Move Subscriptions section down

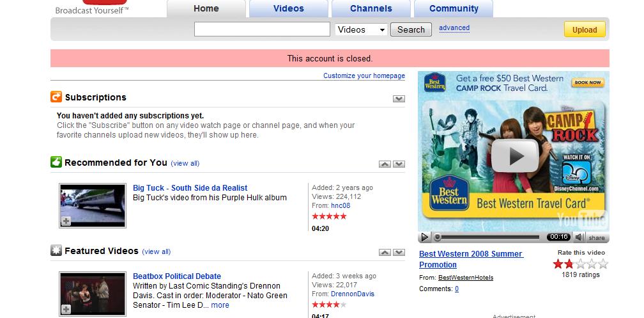click(399, 99)
